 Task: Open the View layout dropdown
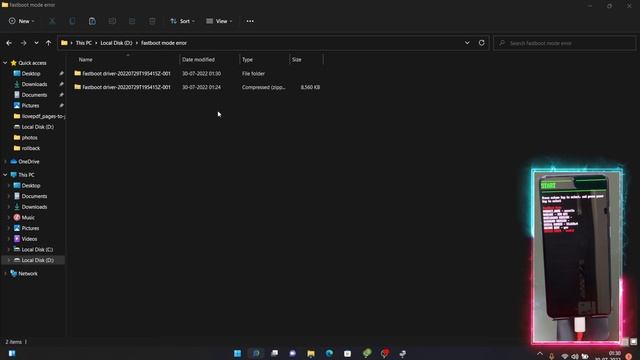tap(219, 21)
